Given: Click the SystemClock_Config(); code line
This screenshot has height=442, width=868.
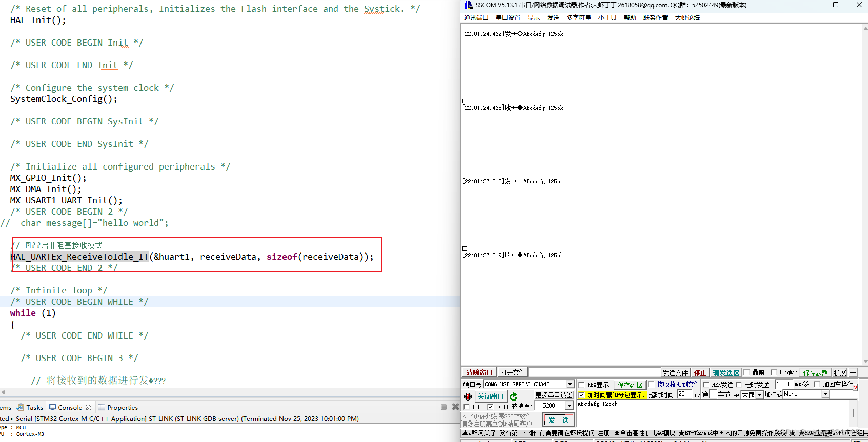Looking at the screenshot, I should pos(64,99).
